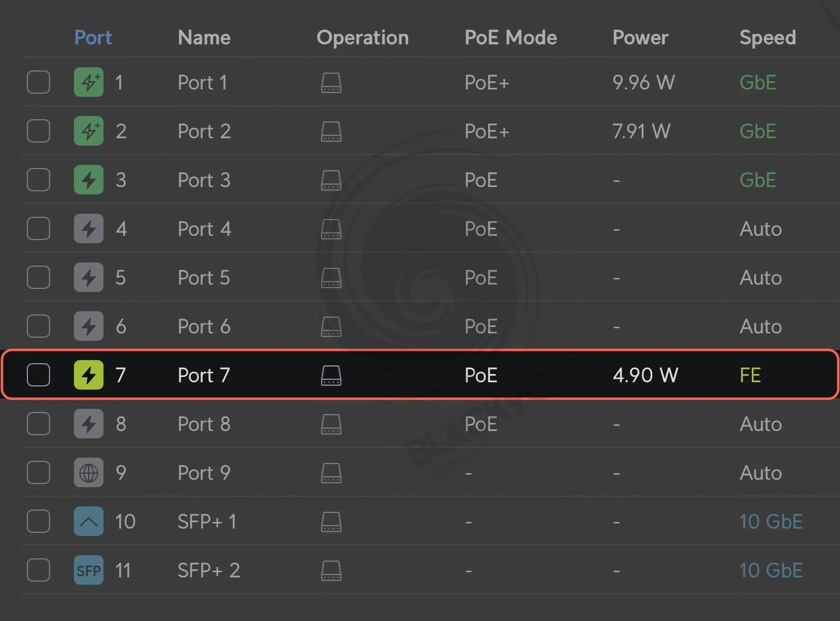Screen dimensions: 840x621
Task: Click the 10 GbE speed for SFP+ 1
Action: (771, 521)
